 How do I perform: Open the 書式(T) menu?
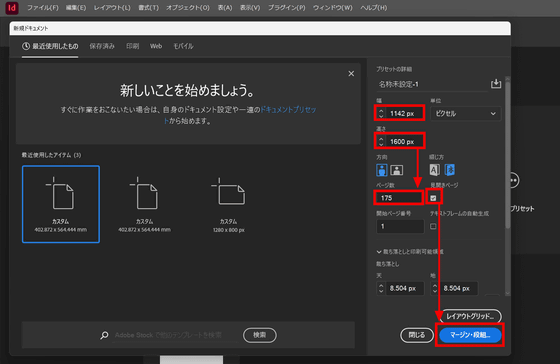pyautogui.click(x=148, y=8)
